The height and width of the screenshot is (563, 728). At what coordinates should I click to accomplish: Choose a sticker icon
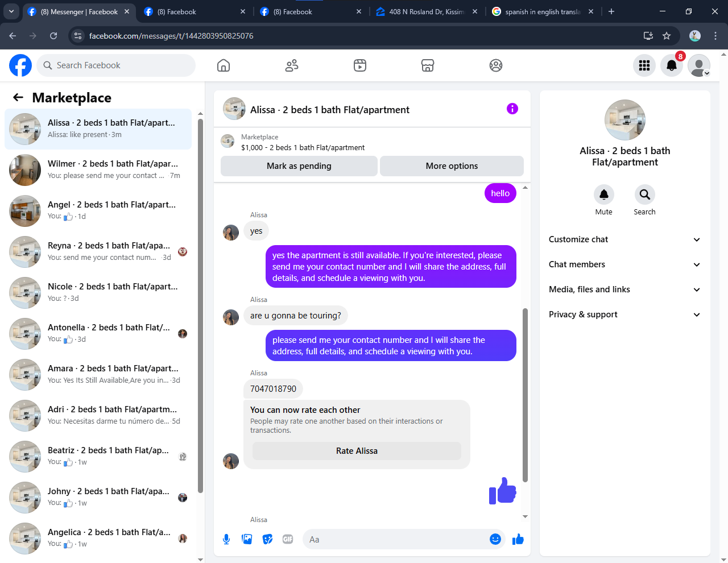tap(267, 539)
